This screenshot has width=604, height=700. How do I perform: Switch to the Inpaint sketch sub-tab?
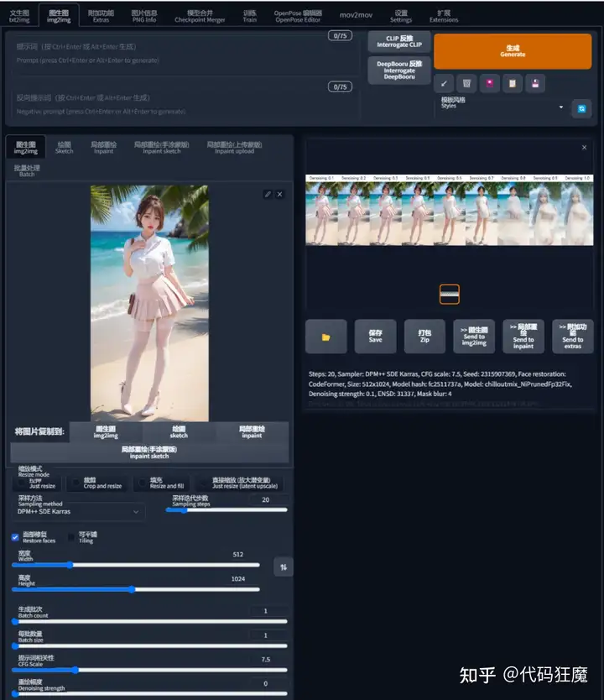161,148
